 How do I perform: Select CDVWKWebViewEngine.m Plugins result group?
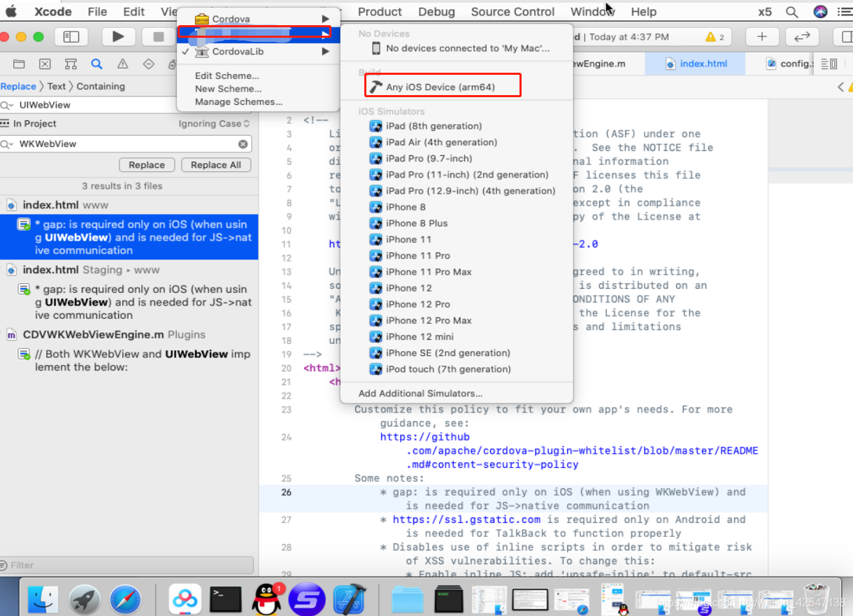[129, 335]
